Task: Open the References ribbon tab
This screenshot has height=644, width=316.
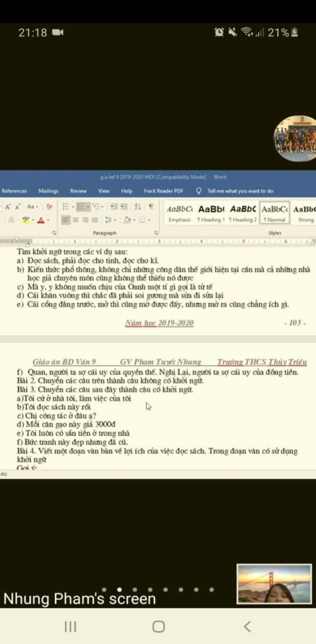Action: pos(14,191)
